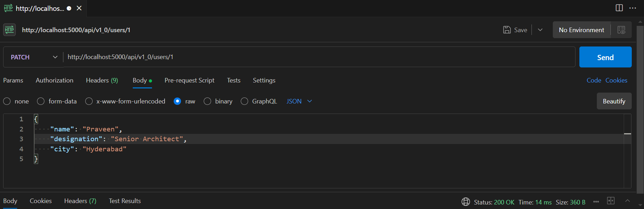The image size is (644, 209).
Task: Select the request Body tab
Action: click(142, 80)
